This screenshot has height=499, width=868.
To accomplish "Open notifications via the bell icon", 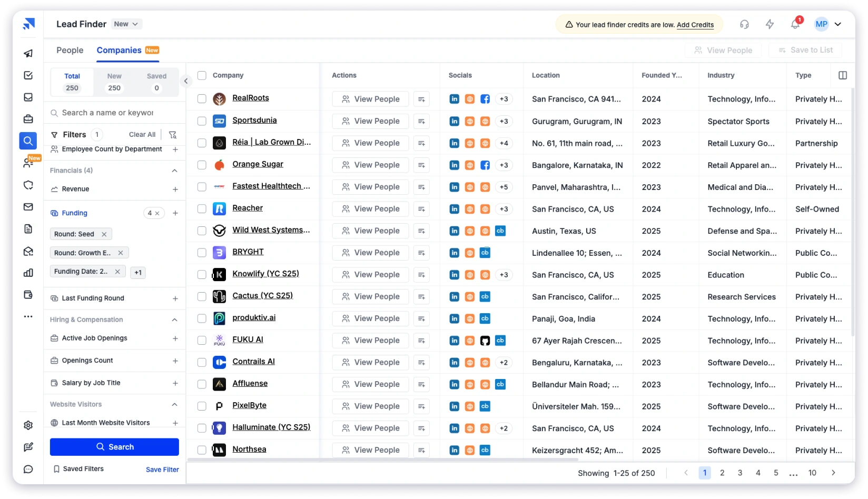I will (795, 24).
